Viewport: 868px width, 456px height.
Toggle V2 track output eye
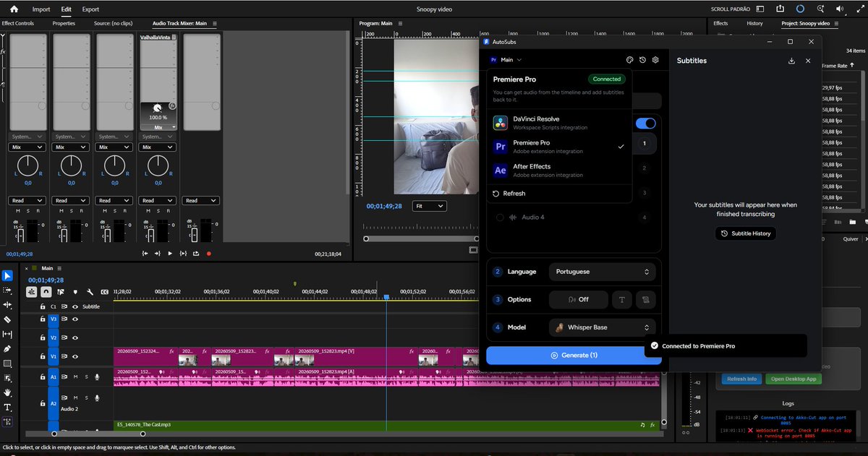click(75, 337)
